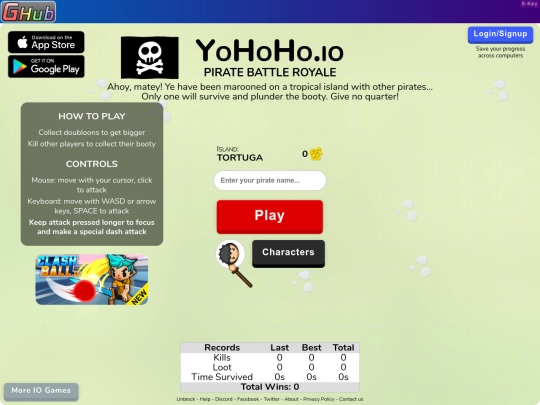Open the Clash Ball game thumbnail
This screenshot has height=405, width=540.
[92, 280]
